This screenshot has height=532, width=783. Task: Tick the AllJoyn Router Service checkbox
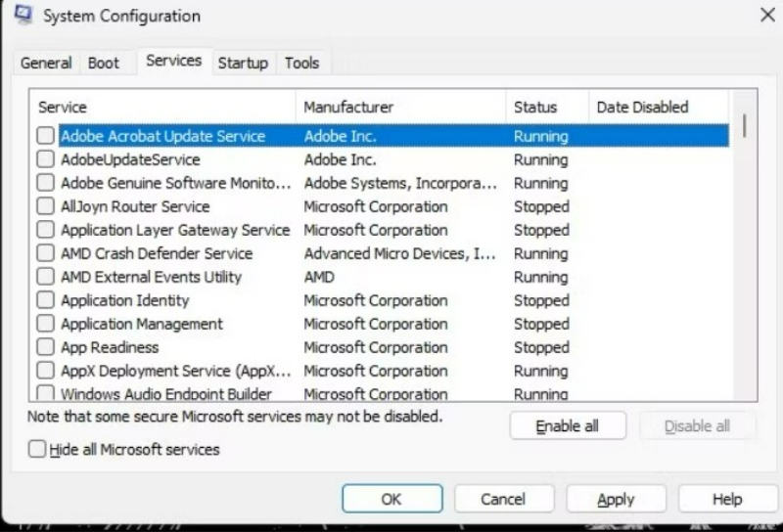45,206
